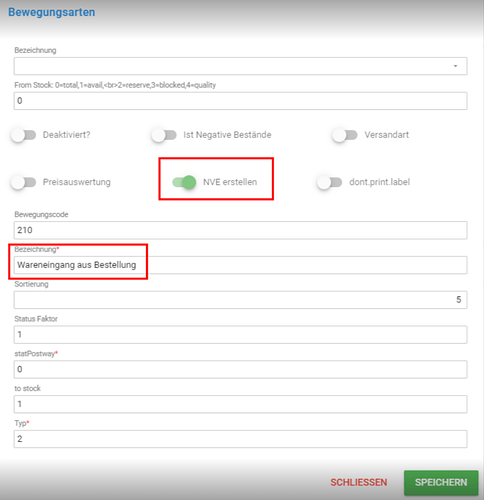Disable the NVE erstellen toggle

coord(184,182)
